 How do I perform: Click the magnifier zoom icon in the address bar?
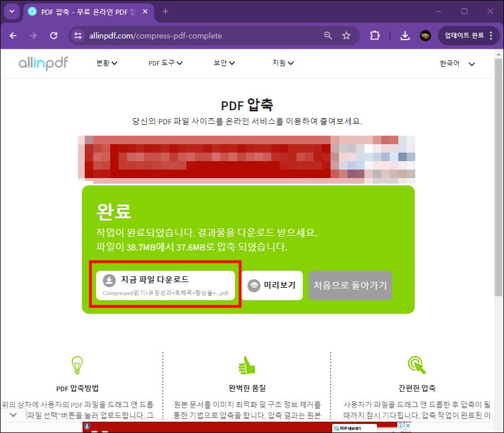click(x=328, y=35)
